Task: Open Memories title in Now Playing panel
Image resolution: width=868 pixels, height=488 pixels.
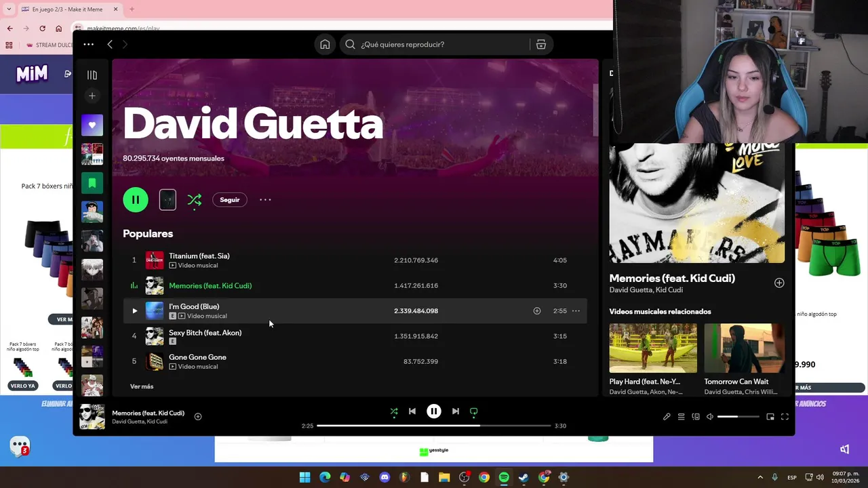Action: 672,278
